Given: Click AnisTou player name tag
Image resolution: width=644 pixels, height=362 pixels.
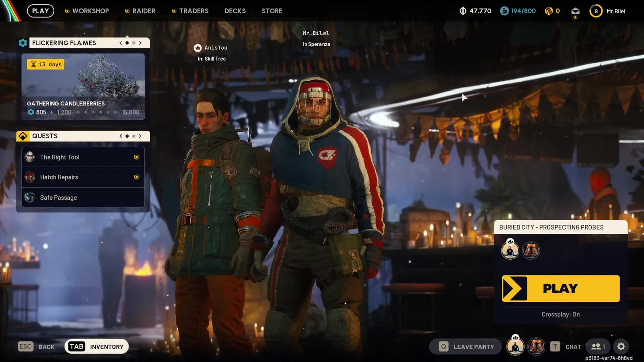Looking at the screenshot, I should pyautogui.click(x=216, y=48).
